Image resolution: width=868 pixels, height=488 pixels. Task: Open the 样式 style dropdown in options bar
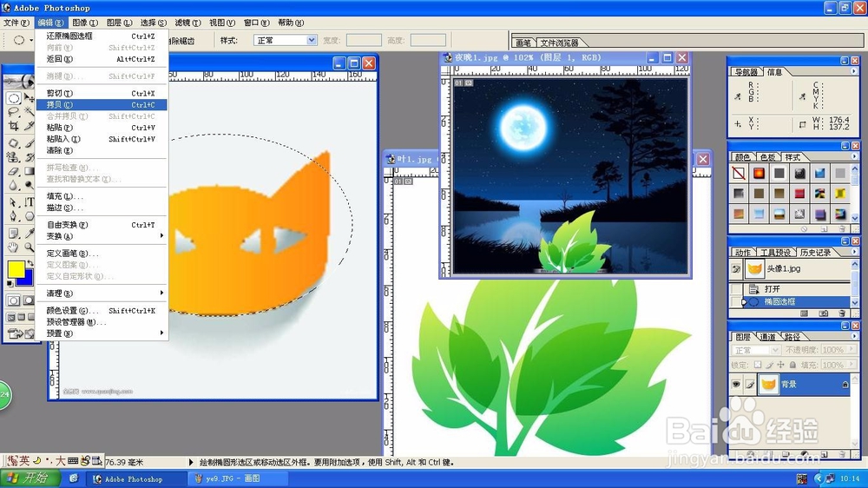tap(311, 41)
